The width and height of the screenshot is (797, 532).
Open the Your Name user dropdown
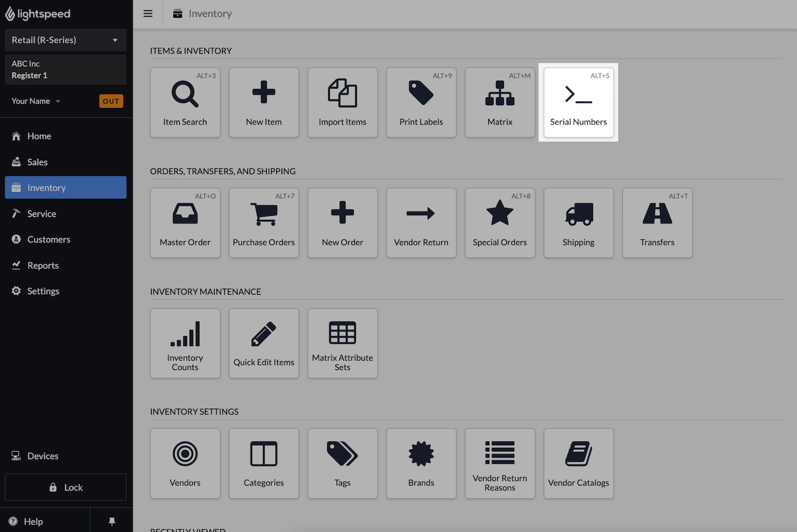36,101
